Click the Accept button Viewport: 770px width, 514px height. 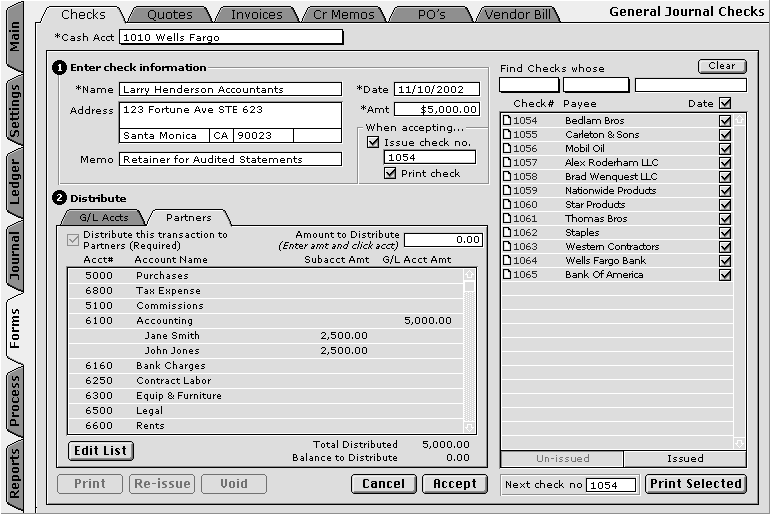455,484
